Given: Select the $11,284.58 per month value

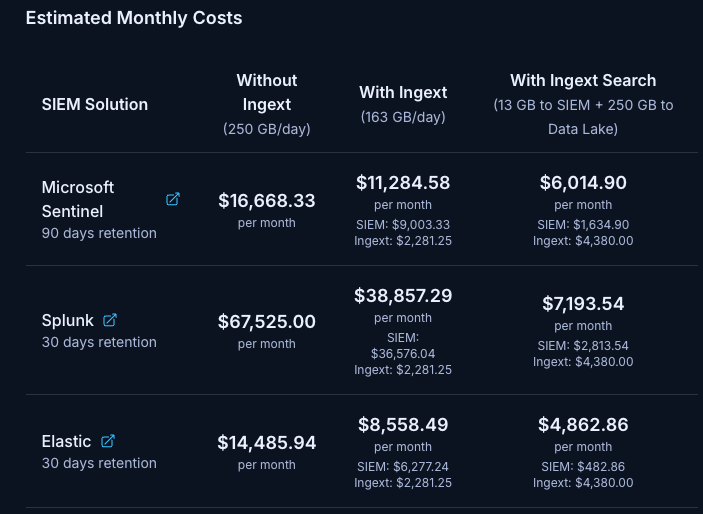Looking at the screenshot, I should tap(403, 182).
